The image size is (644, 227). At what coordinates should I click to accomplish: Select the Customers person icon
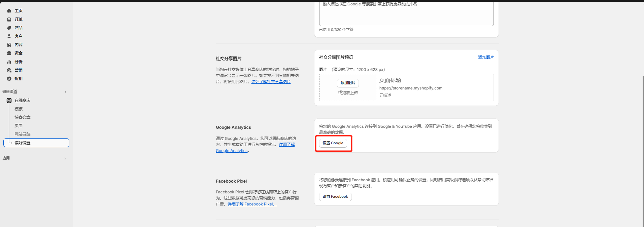(9, 36)
